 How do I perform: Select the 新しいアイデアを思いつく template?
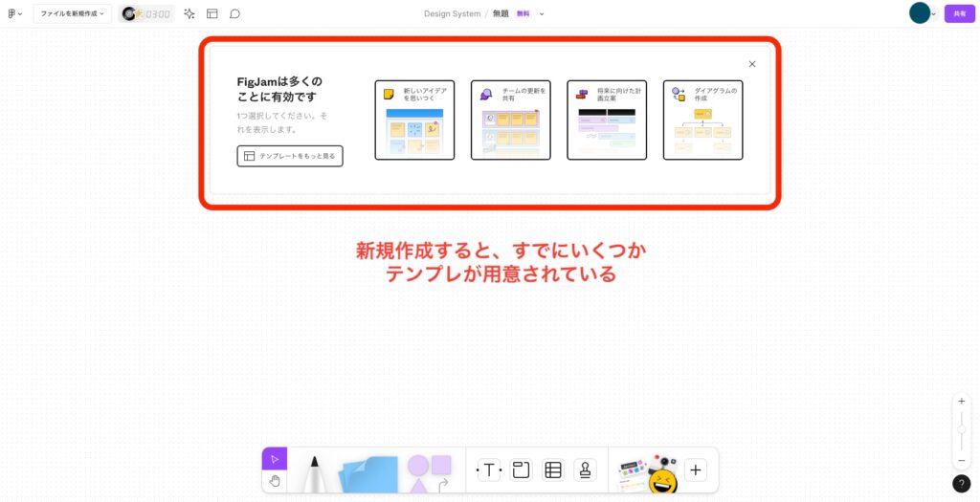click(414, 120)
